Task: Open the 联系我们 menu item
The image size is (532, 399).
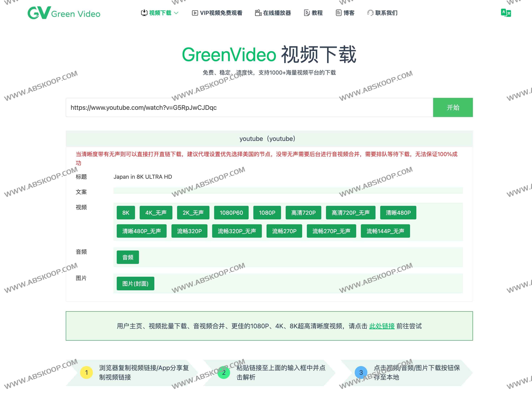Action: [x=386, y=13]
